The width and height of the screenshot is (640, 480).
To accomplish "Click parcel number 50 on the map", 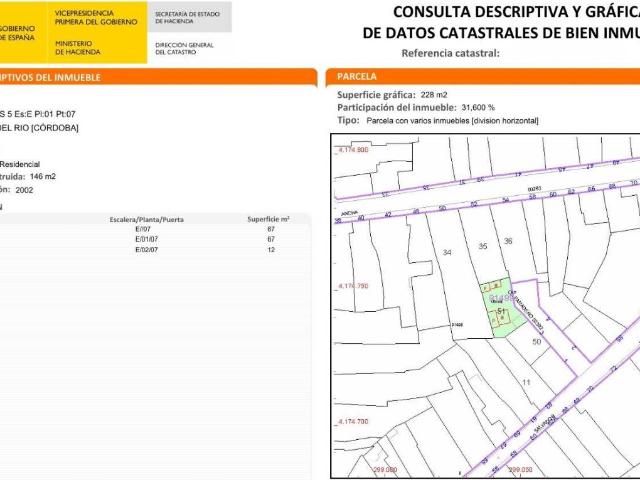I will click(536, 342).
